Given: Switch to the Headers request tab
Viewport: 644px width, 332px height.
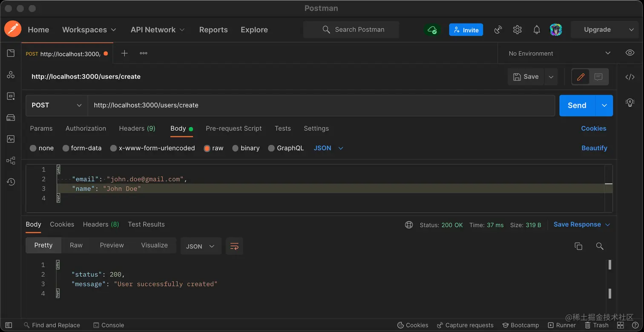Looking at the screenshot, I should [x=137, y=128].
